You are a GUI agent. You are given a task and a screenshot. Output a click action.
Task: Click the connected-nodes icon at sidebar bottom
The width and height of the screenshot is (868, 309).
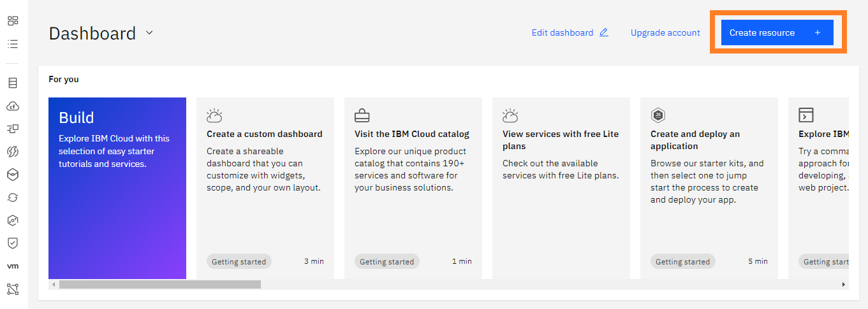[x=13, y=289]
